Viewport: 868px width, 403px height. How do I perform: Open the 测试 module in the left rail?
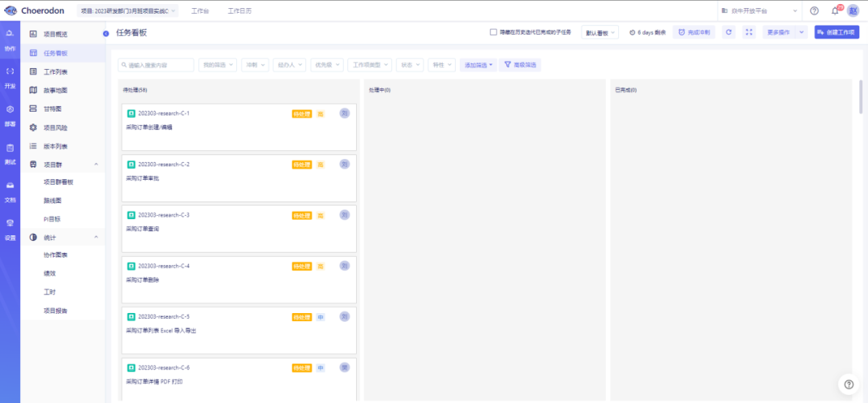(x=10, y=154)
